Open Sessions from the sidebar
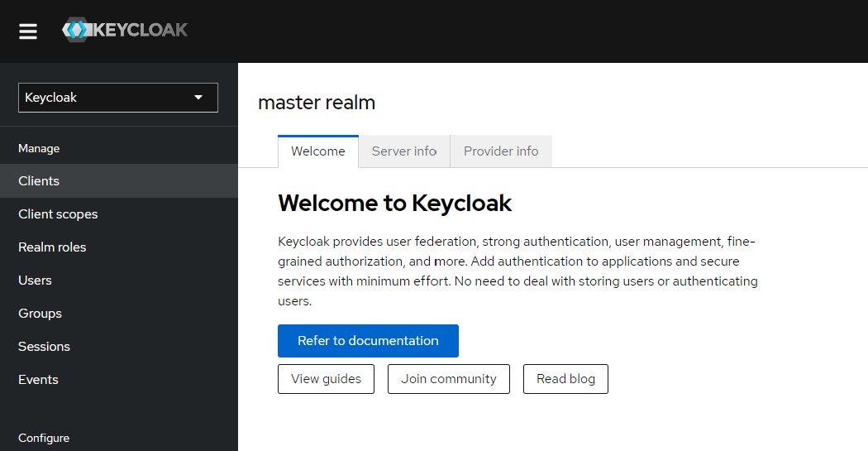 [x=44, y=347]
